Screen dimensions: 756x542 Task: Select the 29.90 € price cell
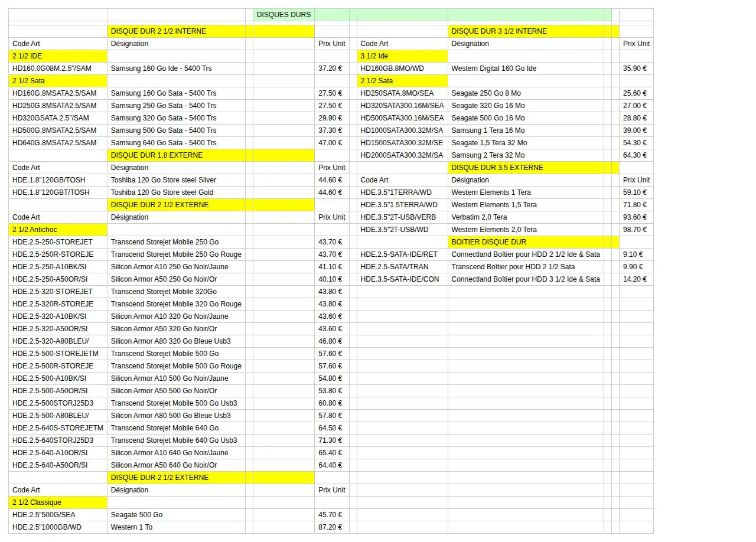332,118
